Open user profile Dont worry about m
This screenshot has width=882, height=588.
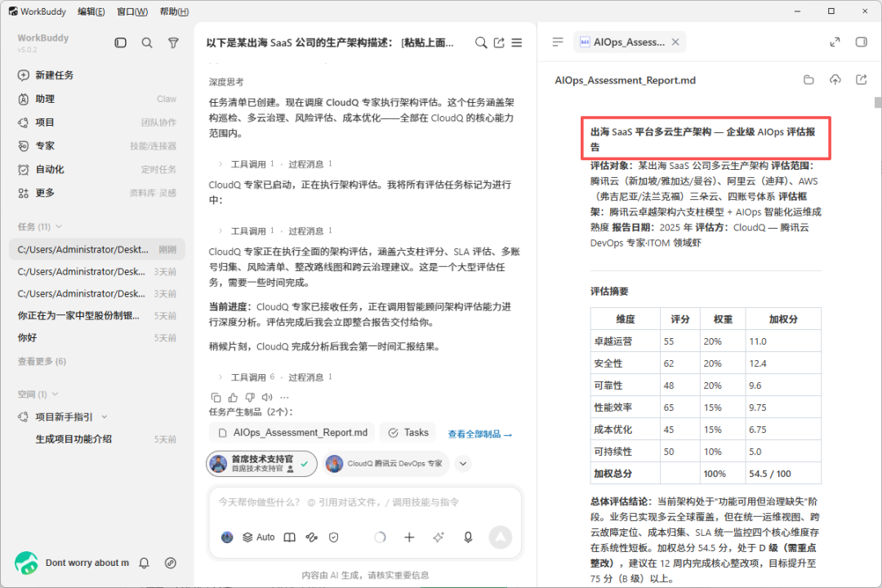pyautogui.click(x=72, y=563)
